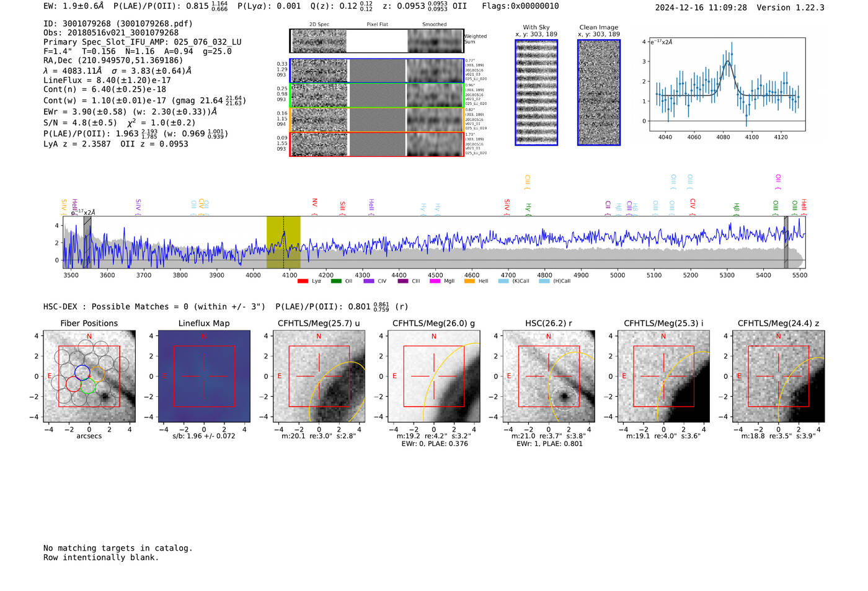868x591 pixels.
Task: Open the CFHTLS/Meg(24.4) z cutout
Action: [778, 376]
